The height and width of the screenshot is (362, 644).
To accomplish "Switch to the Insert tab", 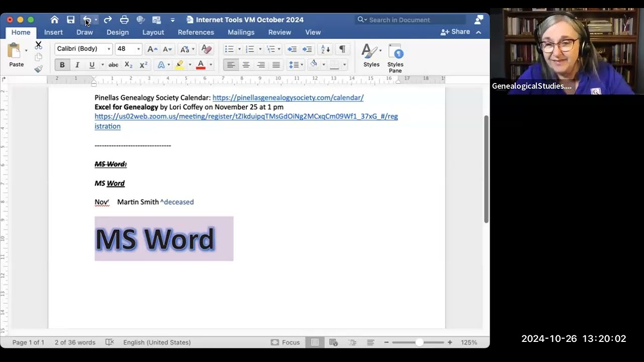I will (53, 32).
